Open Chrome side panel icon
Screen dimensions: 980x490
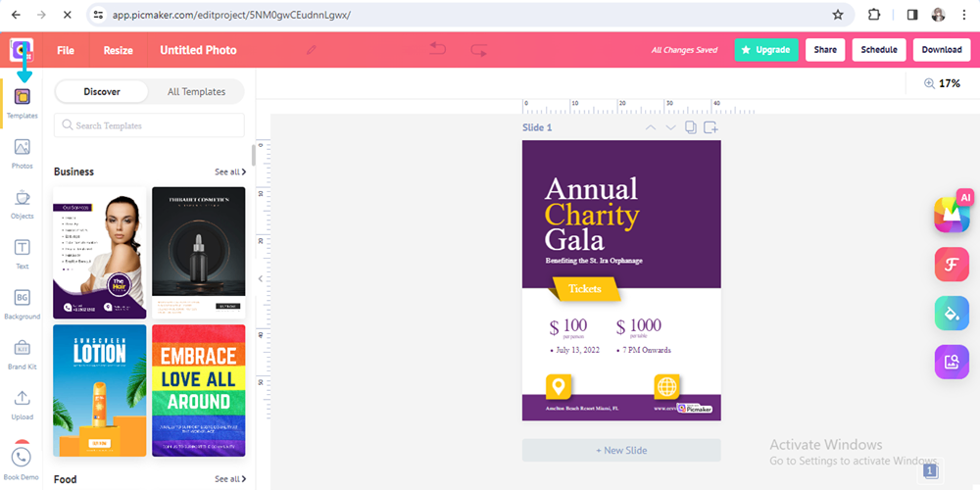tap(912, 15)
